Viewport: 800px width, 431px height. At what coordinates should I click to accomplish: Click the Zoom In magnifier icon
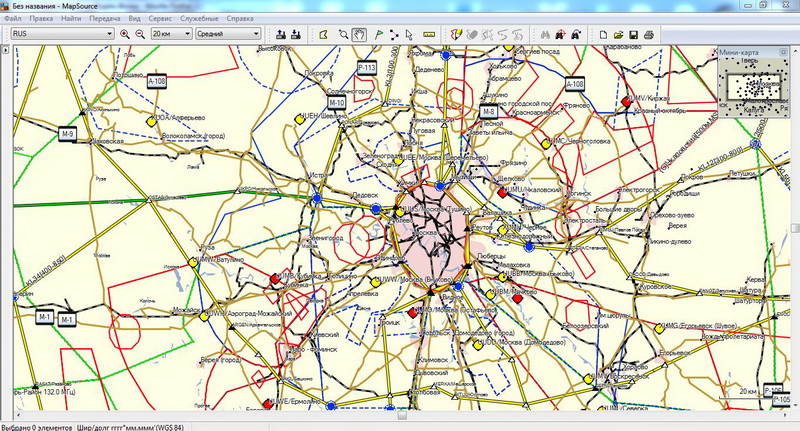pyautogui.click(x=124, y=34)
